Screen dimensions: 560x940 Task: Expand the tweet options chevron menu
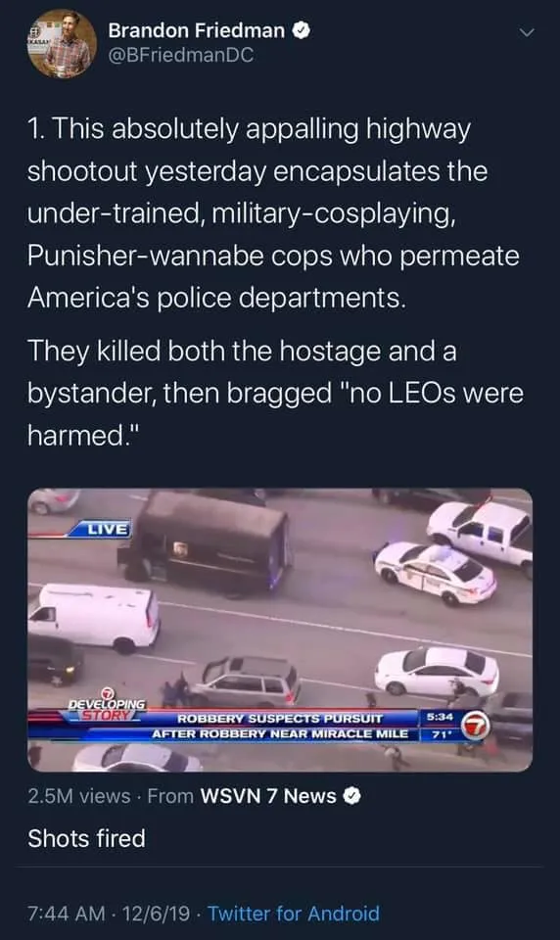[x=526, y=32]
